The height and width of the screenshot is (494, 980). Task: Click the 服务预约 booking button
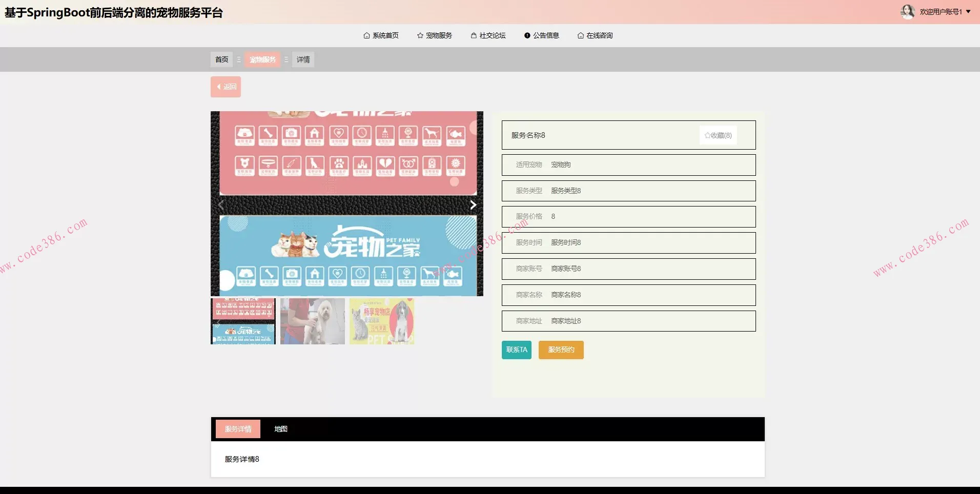pyautogui.click(x=561, y=350)
